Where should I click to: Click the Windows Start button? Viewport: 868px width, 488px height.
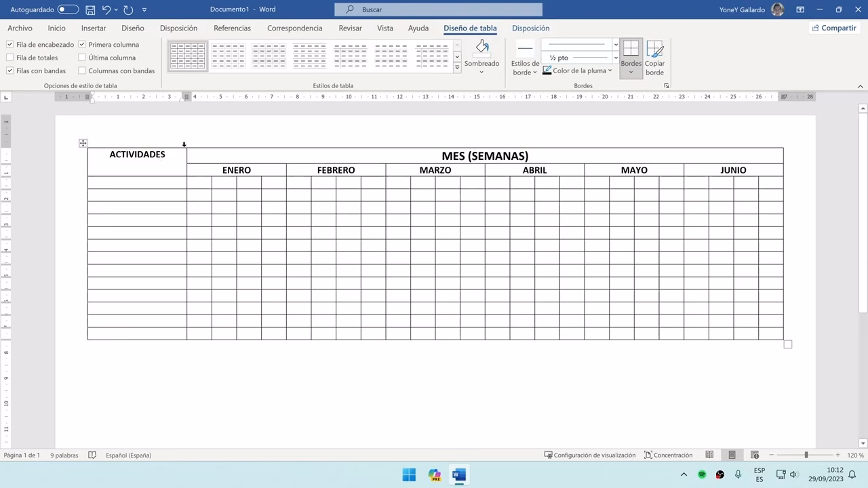pos(409,474)
